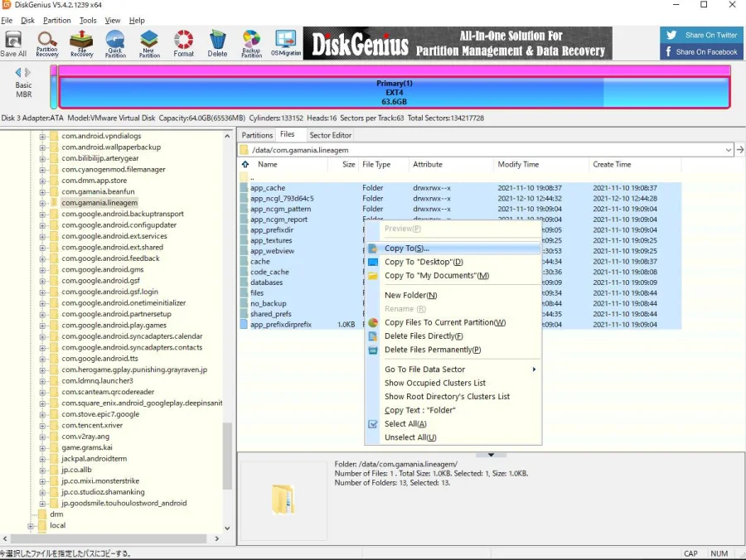Click the Share On Facebook button
Screen dimensions: 746x560
(700, 52)
